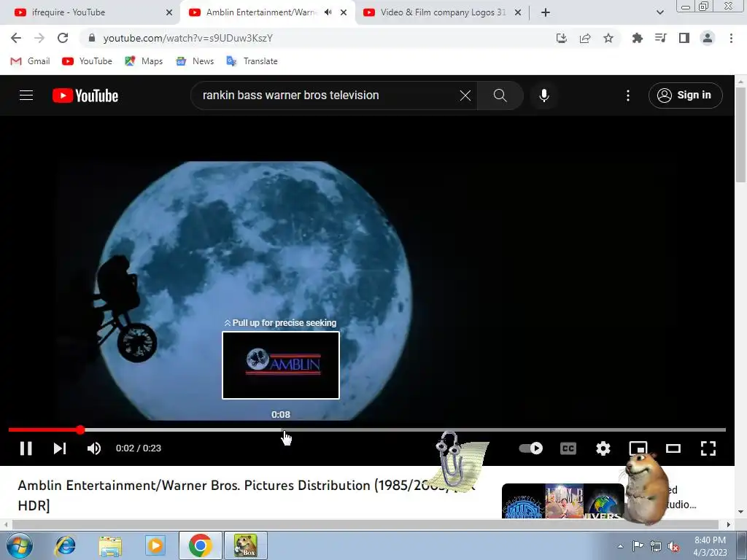Enable theater mode
Viewport: 747px width, 560px height.
pyautogui.click(x=673, y=448)
